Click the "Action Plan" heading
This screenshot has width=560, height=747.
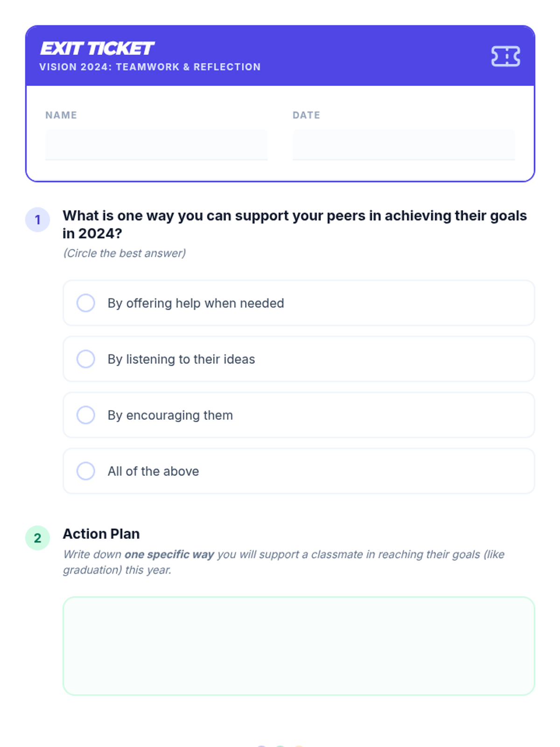tap(101, 534)
